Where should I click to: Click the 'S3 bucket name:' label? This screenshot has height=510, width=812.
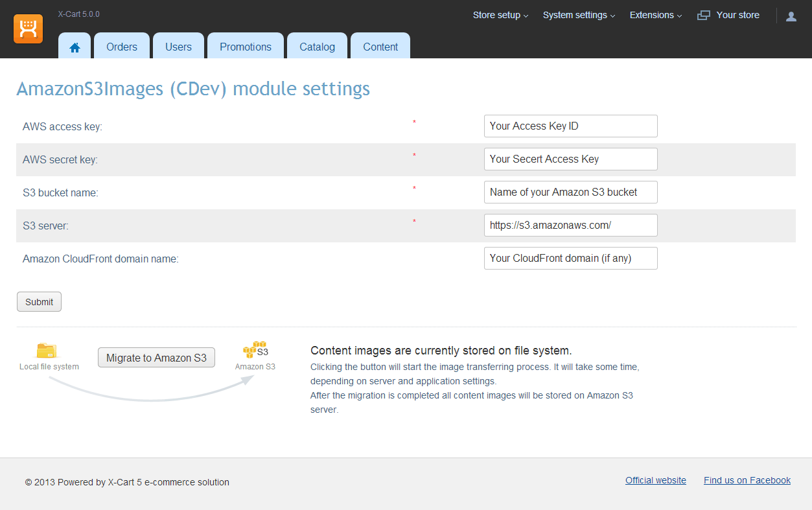coord(60,193)
